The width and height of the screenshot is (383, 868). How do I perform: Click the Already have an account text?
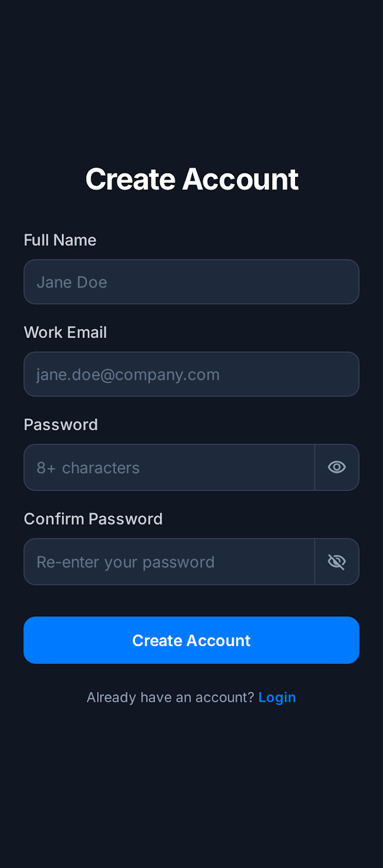click(171, 697)
